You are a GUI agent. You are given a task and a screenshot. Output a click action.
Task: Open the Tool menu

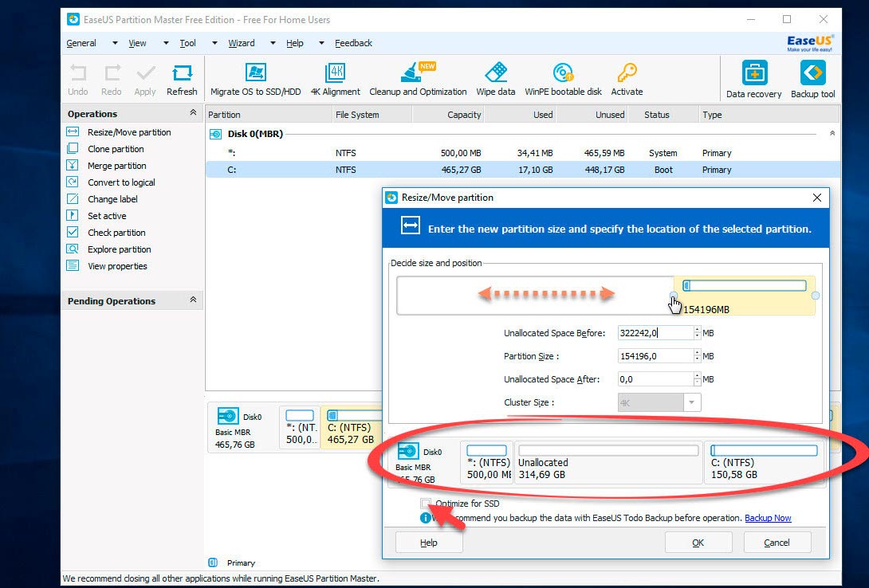pos(187,43)
